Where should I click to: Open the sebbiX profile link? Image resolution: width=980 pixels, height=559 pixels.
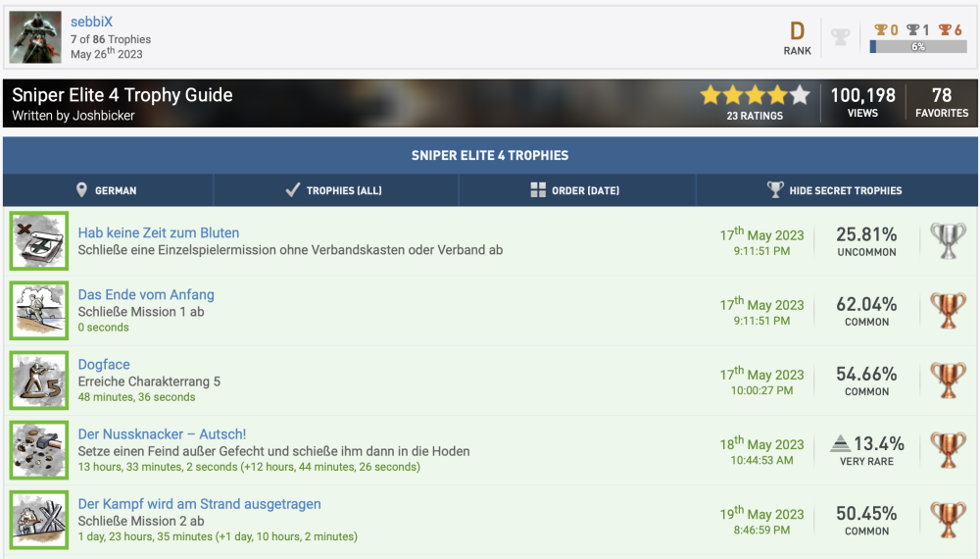[92, 22]
